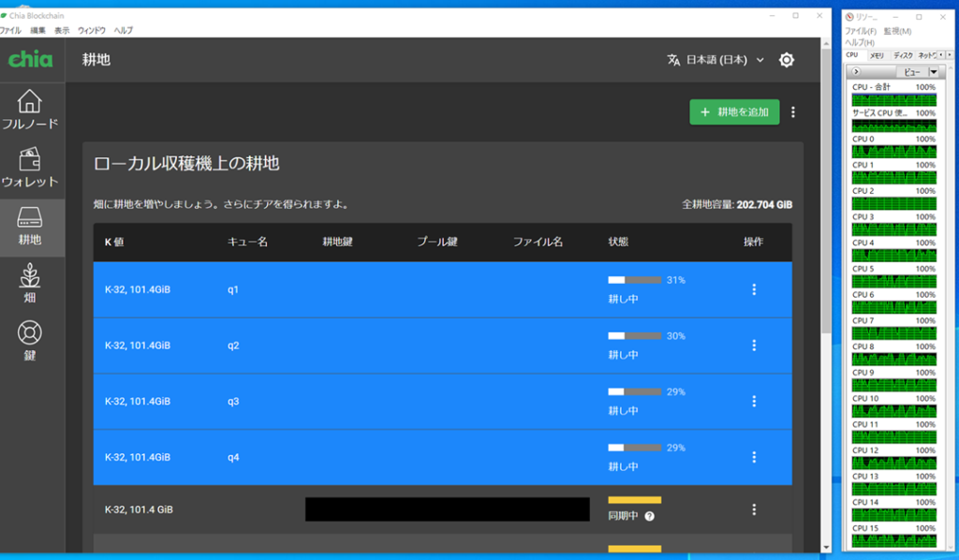959x560 pixels.
Task: Open the フルノード (Full Node) sidebar icon
Action: click(29, 111)
